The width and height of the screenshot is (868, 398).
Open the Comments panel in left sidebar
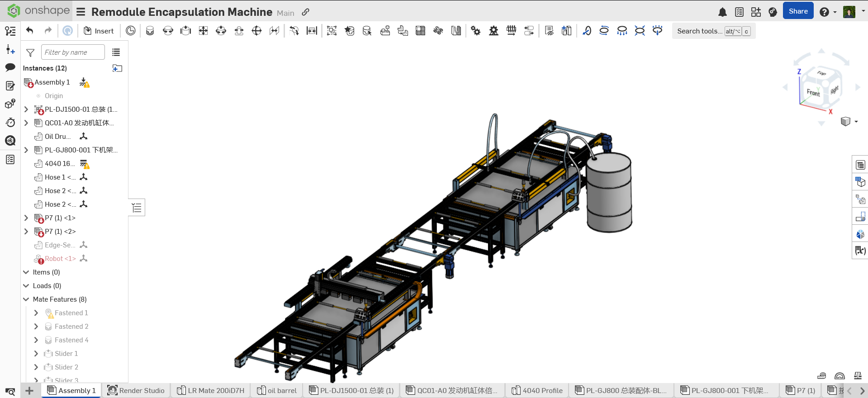(x=10, y=67)
